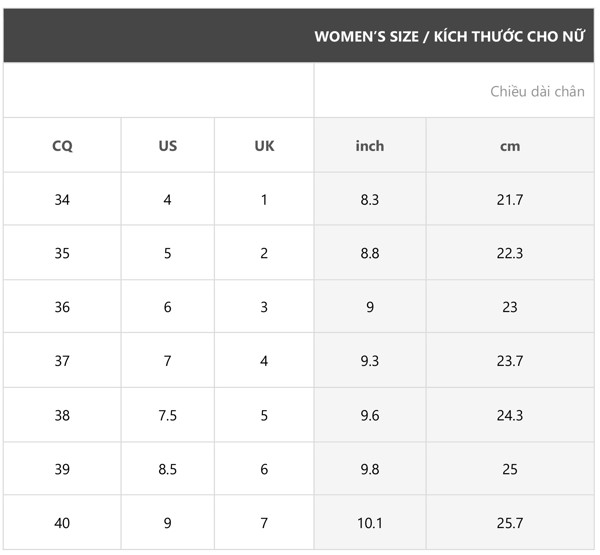Click the 25.7 cm value
The height and width of the screenshot is (555, 600).
[510, 523]
